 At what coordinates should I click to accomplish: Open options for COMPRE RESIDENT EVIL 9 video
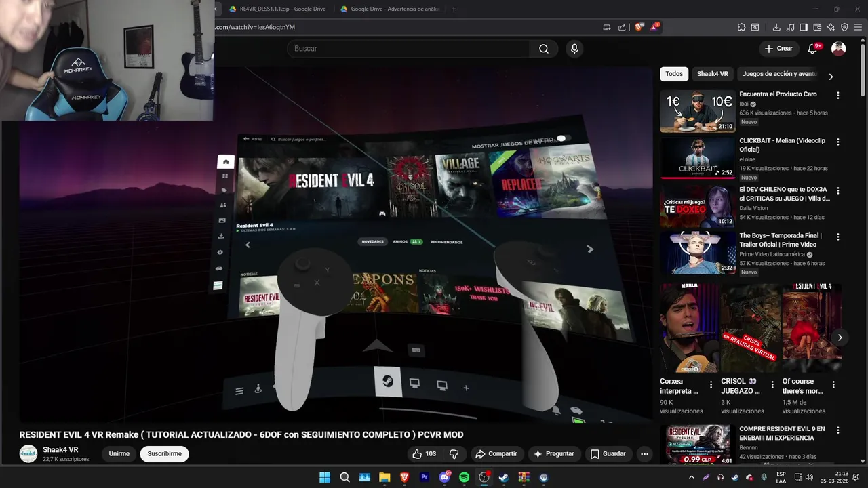pyautogui.click(x=838, y=430)
